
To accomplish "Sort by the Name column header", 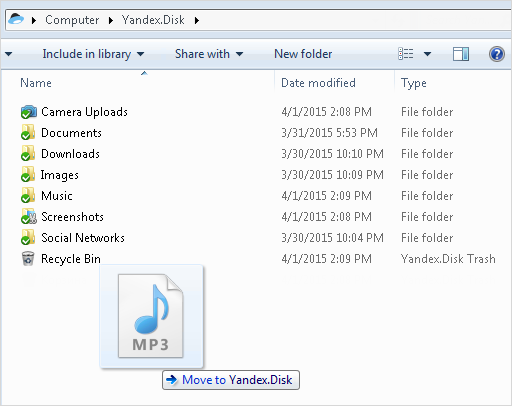I will (36, 83).
